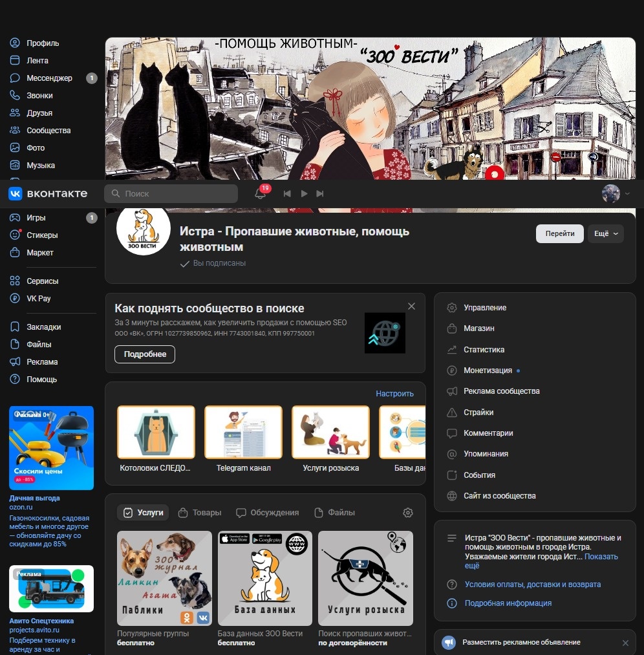Screen dimensions: 644x655
Task: Click Разместить рекламное объявление
Action: pos(521,642)
